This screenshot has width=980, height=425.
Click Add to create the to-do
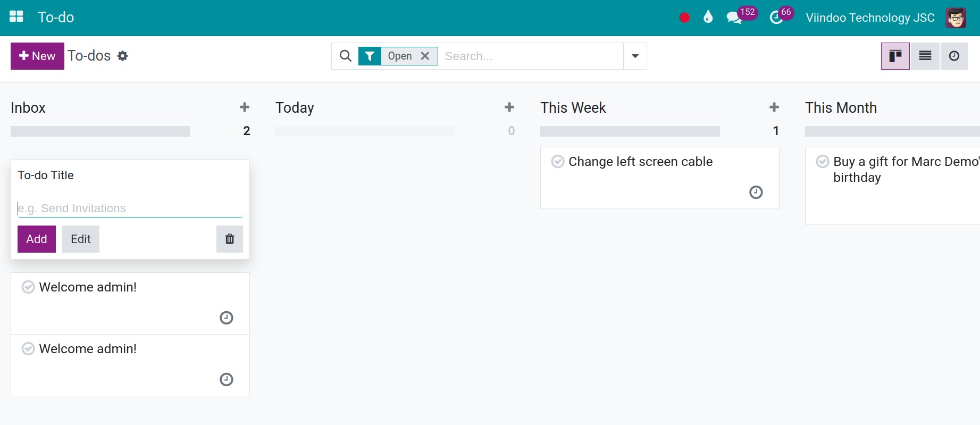(37, 239)
